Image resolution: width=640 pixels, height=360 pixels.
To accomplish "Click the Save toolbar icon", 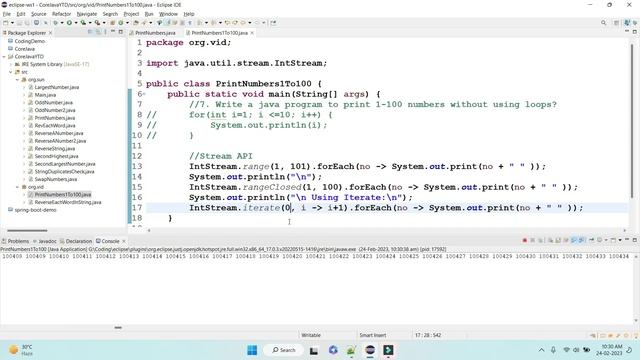I will coord(19,23).
